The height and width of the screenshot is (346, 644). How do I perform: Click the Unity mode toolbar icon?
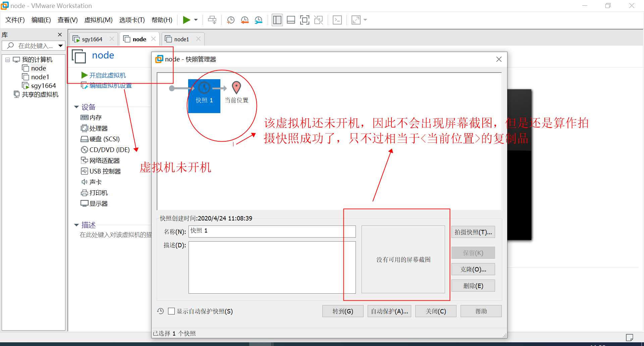click(319, 20)
